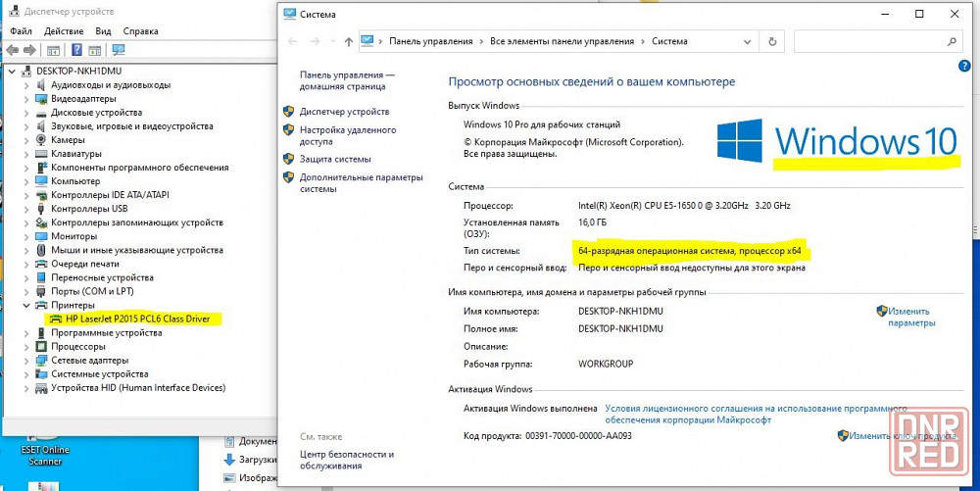This screenshot has width=980, height=491.
Task: Click Все элементы панели управления breadcrumb
Action: pos(562,42)
